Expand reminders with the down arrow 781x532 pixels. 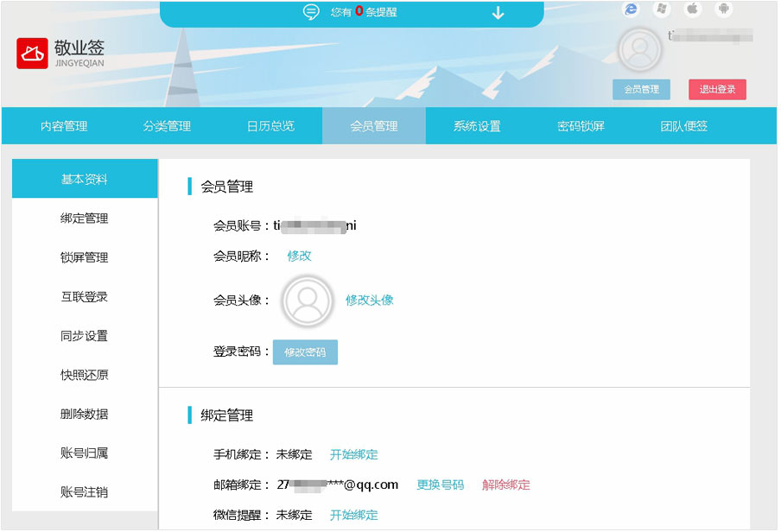coord(498,13)
